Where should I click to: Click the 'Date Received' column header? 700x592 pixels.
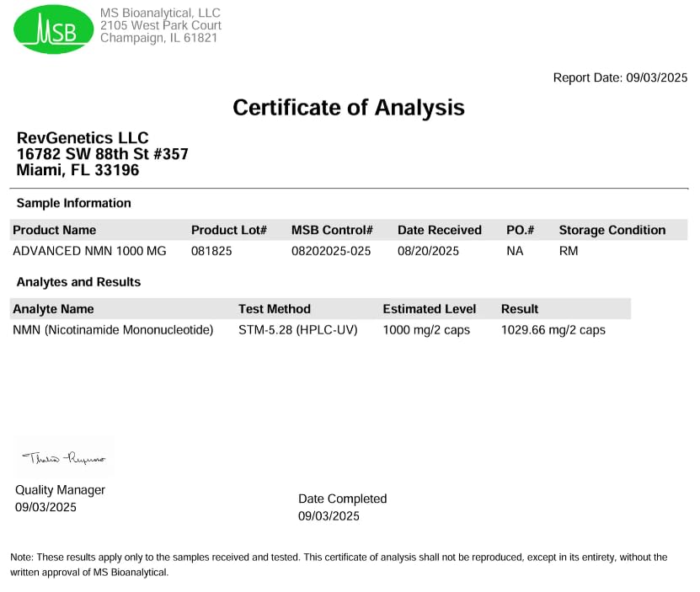pos(440,230)
